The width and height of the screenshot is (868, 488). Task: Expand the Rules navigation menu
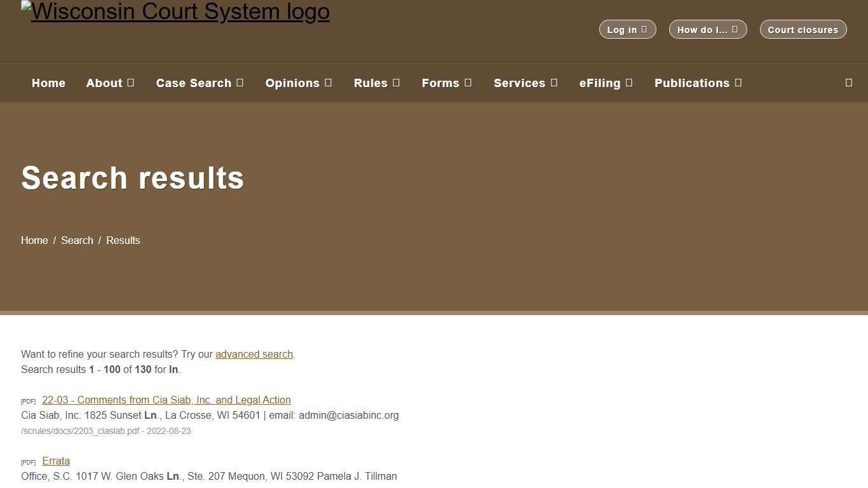coord(376,83)
